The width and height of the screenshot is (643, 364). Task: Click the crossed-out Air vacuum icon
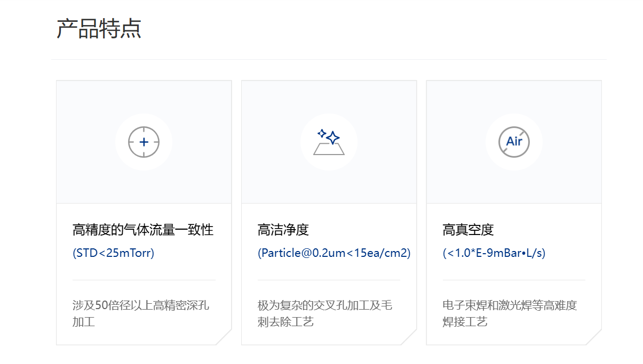[x=514, y=142]
